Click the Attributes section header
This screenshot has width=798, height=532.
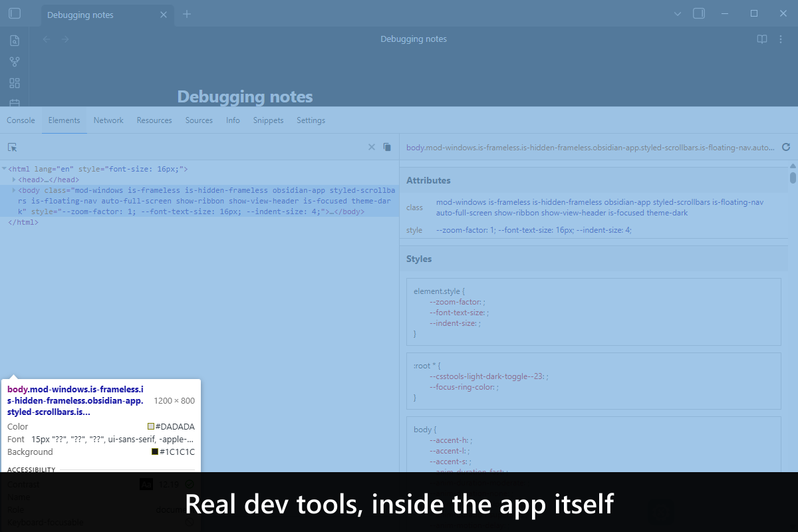click(593, 180)
